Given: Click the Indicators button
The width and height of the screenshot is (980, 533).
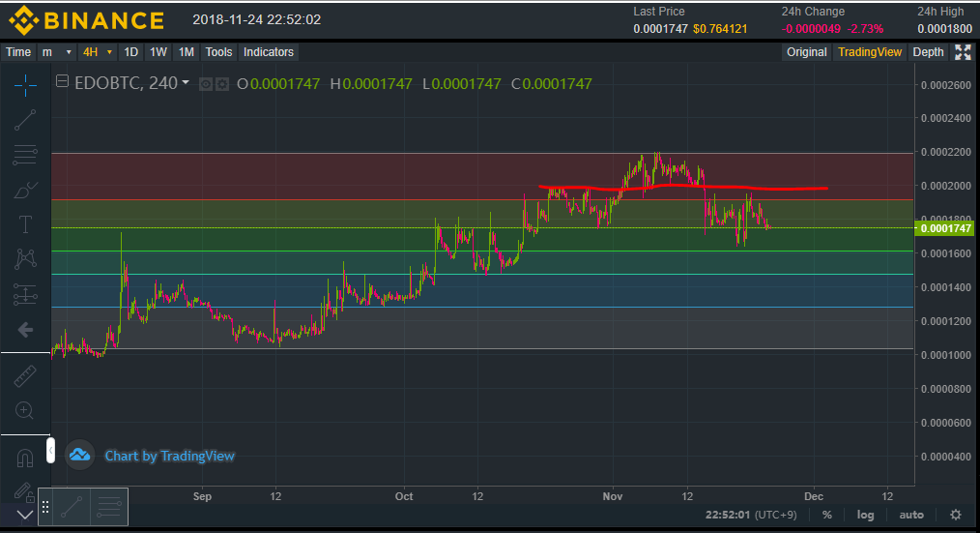Looking at the screenshot, I should (x=269, y=52).
